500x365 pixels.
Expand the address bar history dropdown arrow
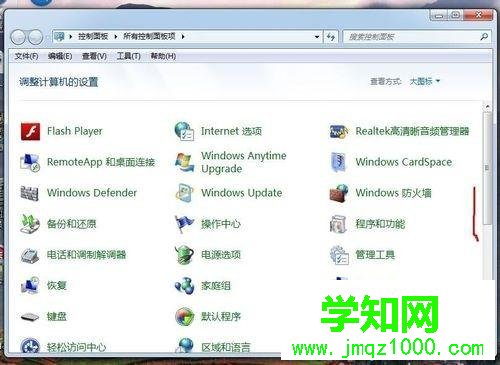click(317, 37)
